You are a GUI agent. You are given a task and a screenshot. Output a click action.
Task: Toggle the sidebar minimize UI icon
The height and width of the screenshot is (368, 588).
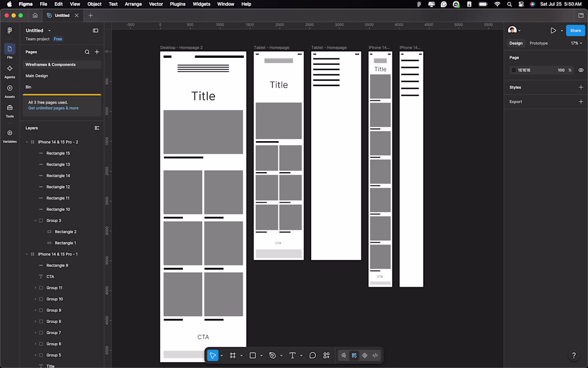point(96,30)
